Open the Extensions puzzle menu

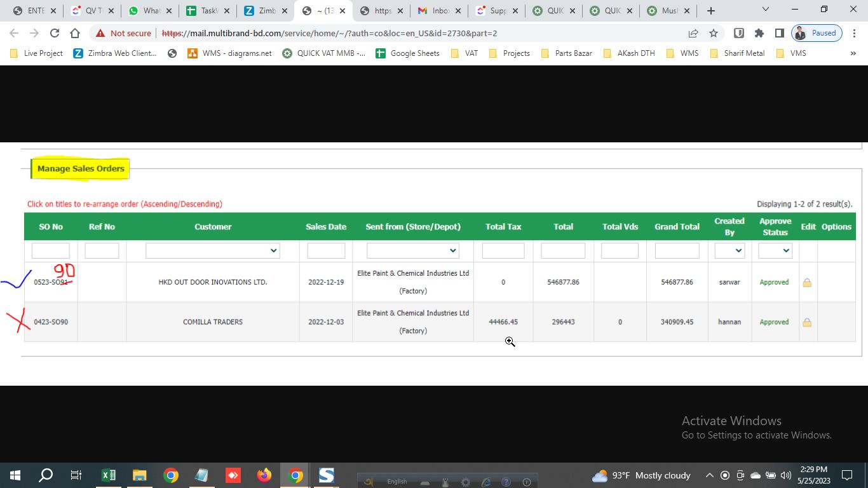(x=759, y=33)
